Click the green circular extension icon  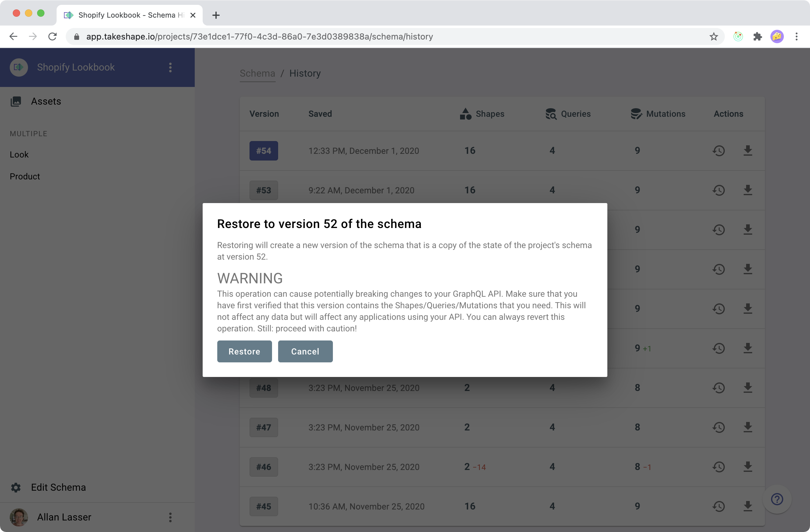(738, 36)
